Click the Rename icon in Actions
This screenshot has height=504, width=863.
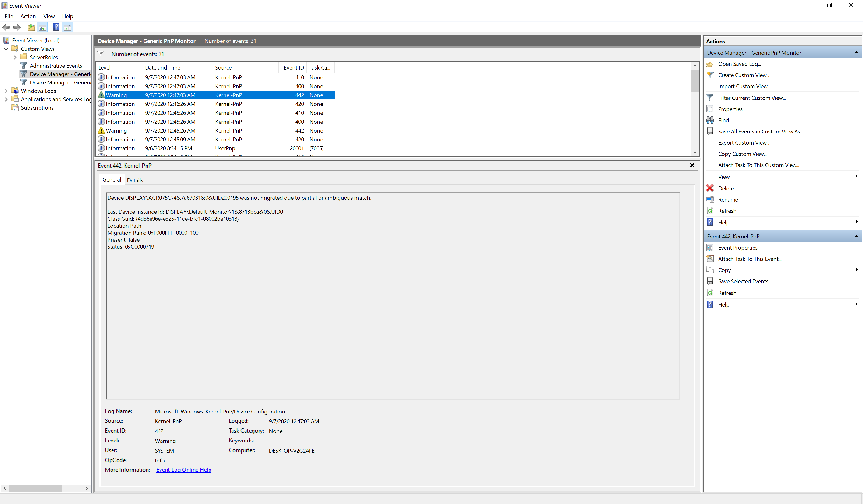pos(710,199)
